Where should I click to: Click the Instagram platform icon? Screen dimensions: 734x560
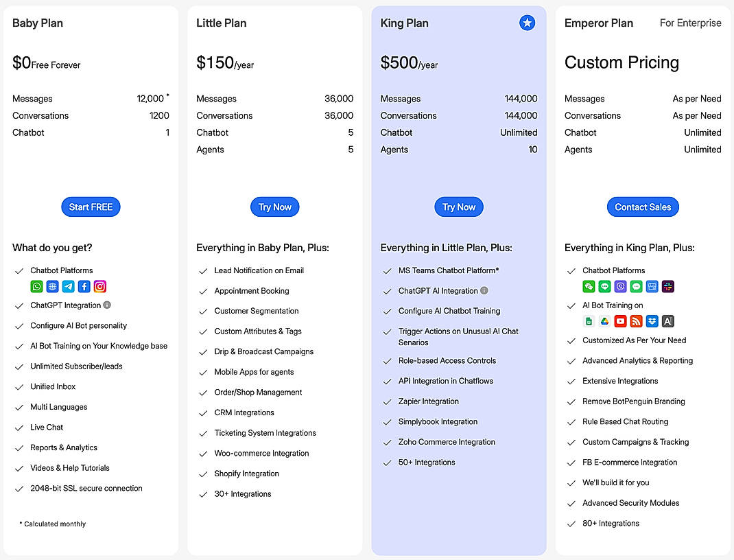pos(100,287)
